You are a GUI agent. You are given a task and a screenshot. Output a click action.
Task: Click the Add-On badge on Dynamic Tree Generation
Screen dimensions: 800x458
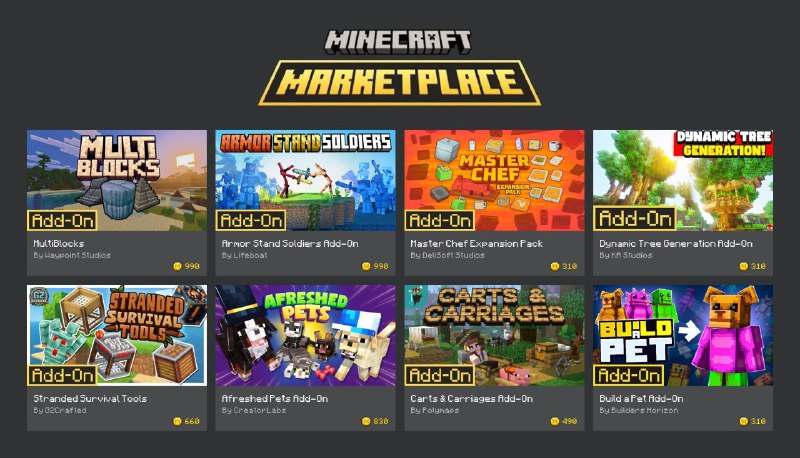coord(634,219)
